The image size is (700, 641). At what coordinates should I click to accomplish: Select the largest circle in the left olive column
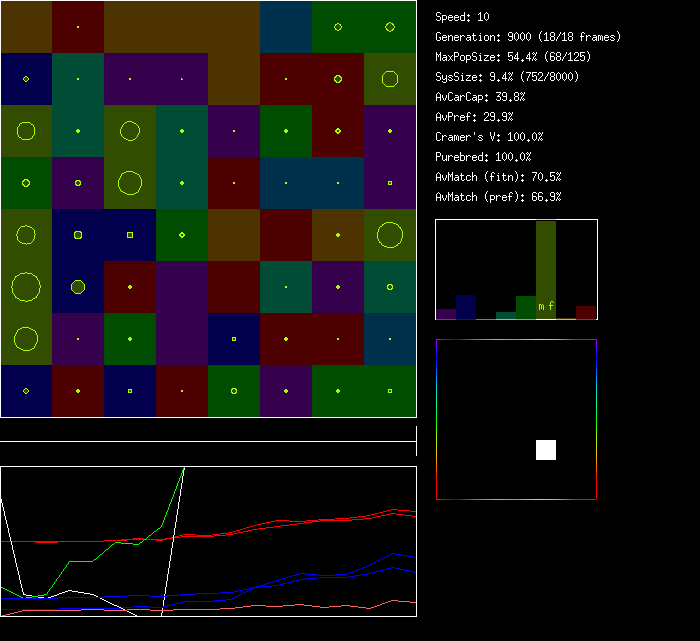[x=26, y=287]
